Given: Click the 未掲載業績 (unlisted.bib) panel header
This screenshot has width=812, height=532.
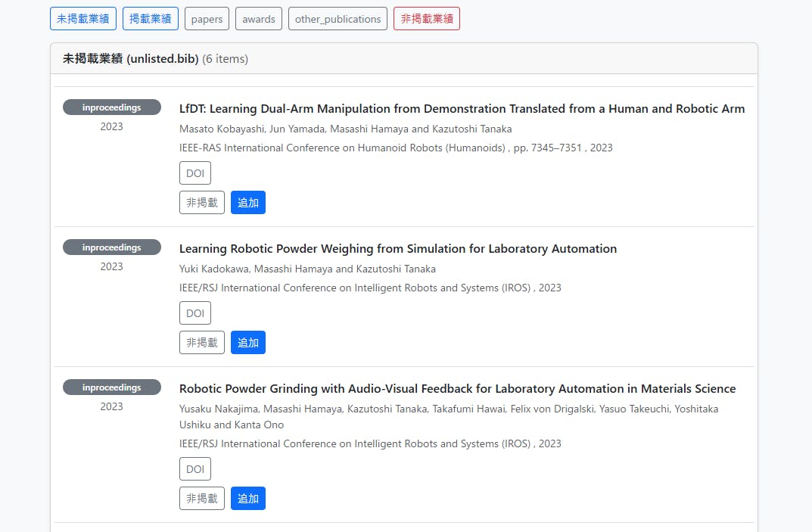Looking at the screenshot, I should (x=155, y=59).
